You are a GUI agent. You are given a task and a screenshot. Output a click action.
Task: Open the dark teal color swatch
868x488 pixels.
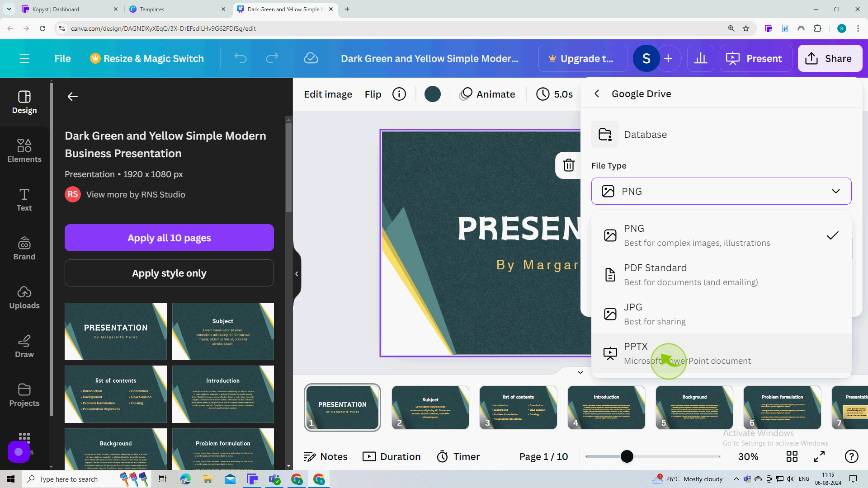point(433,94)
